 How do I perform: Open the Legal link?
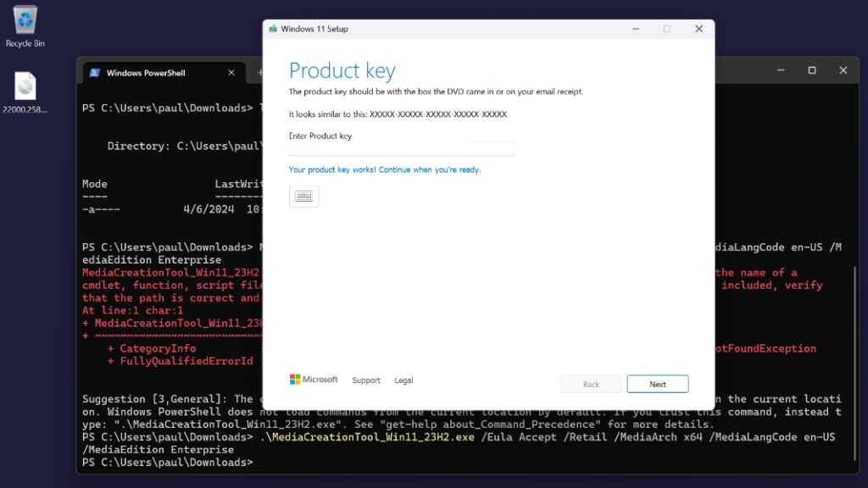[x=403, y=380]
